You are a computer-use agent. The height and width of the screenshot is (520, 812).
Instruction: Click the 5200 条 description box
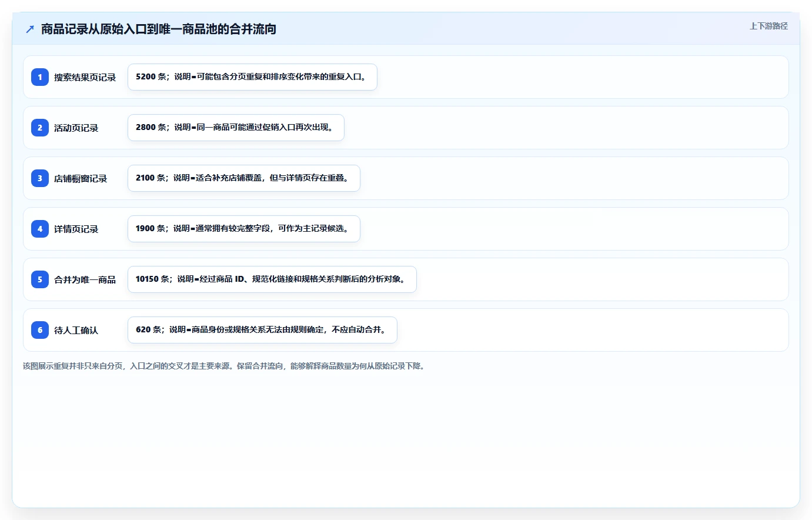pyautogui.click(x=252, y=77)
